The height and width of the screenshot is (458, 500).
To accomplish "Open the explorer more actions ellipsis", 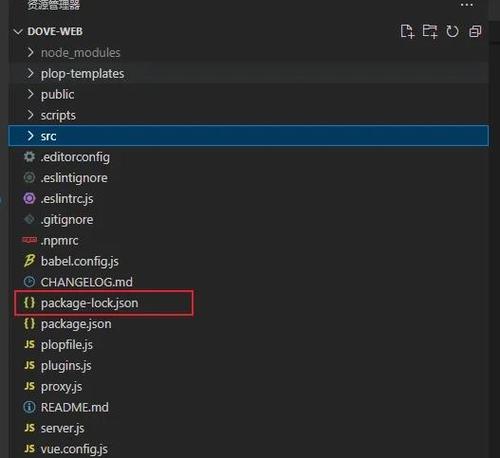I will coord(466,5).
